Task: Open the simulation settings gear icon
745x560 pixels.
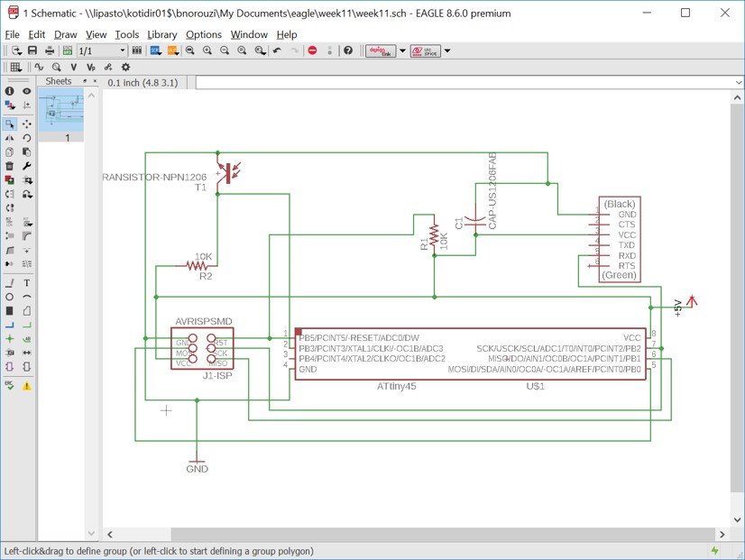Action: (125, 68)
